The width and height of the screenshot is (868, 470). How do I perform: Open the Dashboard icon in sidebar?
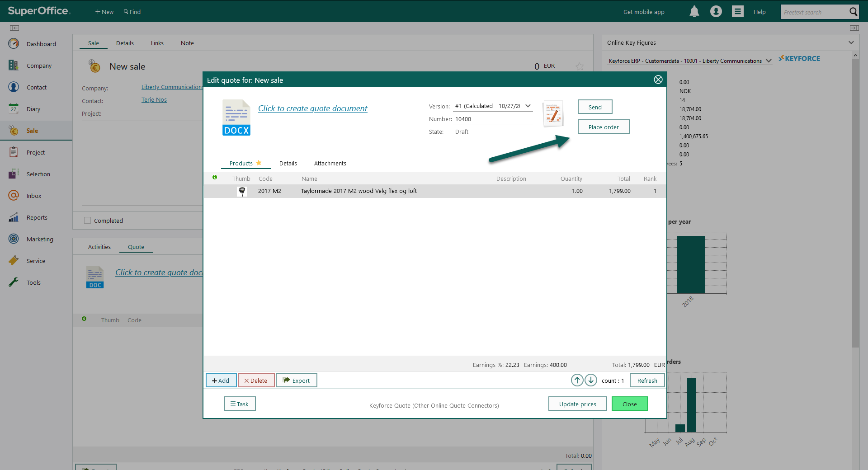pyautogui.click(x=14, y=43)
